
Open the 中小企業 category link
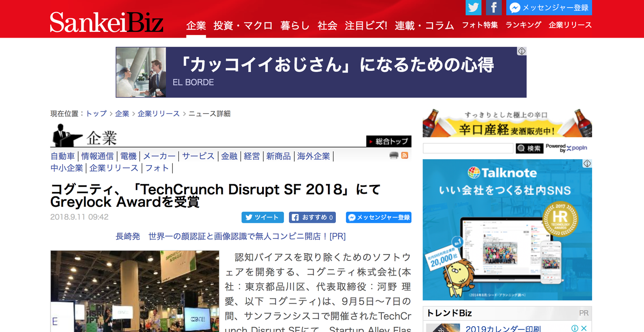67,168
